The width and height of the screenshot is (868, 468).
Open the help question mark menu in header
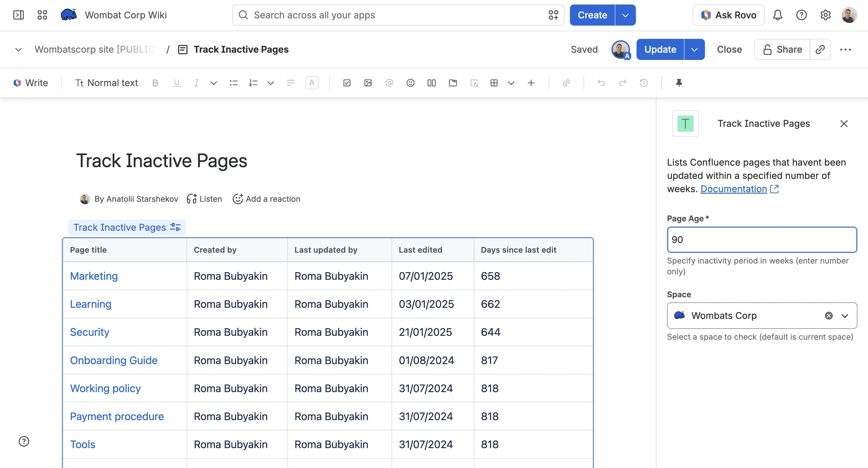pos(801,15)
